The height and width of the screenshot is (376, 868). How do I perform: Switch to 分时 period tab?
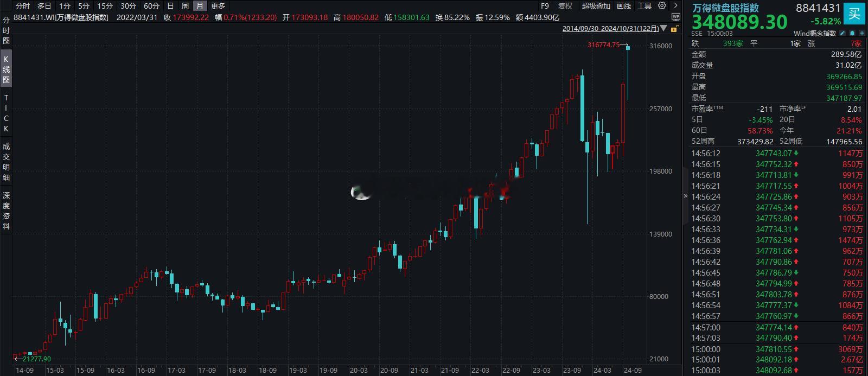(22, 6)
